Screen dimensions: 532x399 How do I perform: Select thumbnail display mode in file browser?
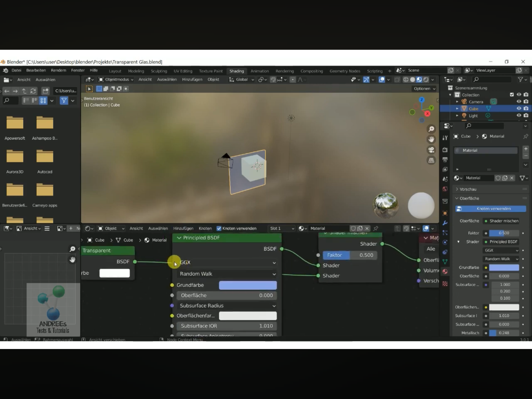43,100
